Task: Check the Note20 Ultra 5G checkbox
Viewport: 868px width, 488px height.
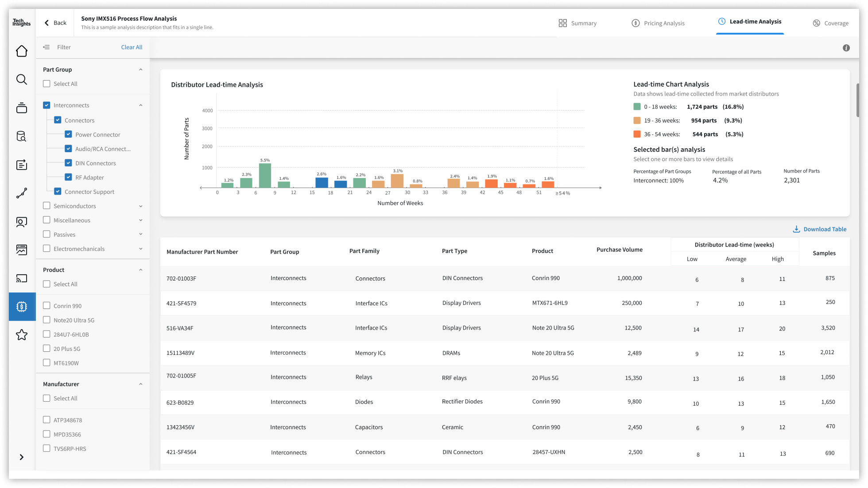Action: (x=46, y=319)
